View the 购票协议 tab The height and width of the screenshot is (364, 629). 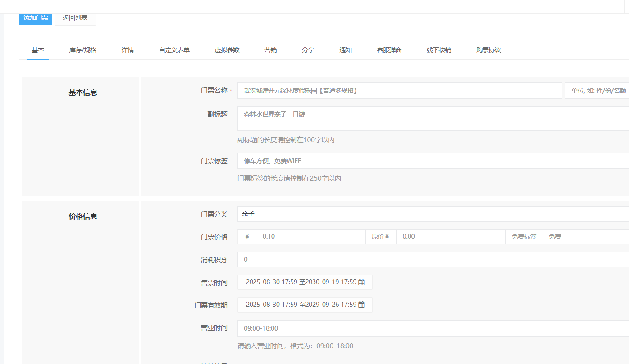coord(488,50)
